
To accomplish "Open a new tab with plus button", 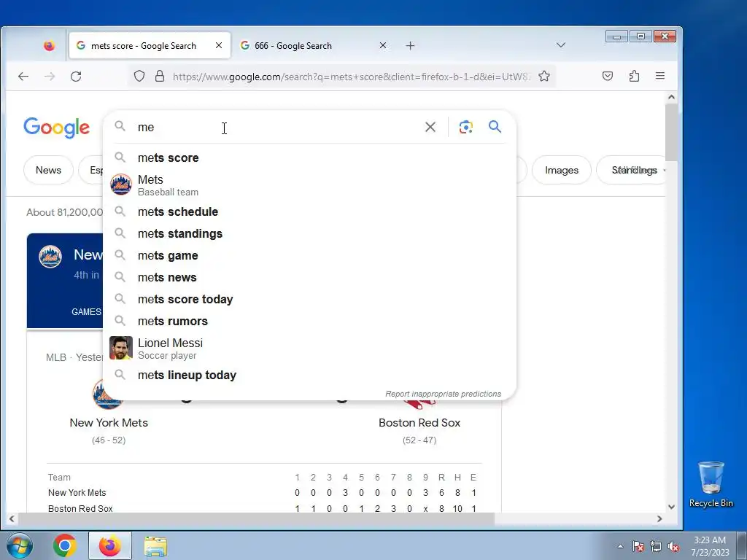I will point(410,46).
